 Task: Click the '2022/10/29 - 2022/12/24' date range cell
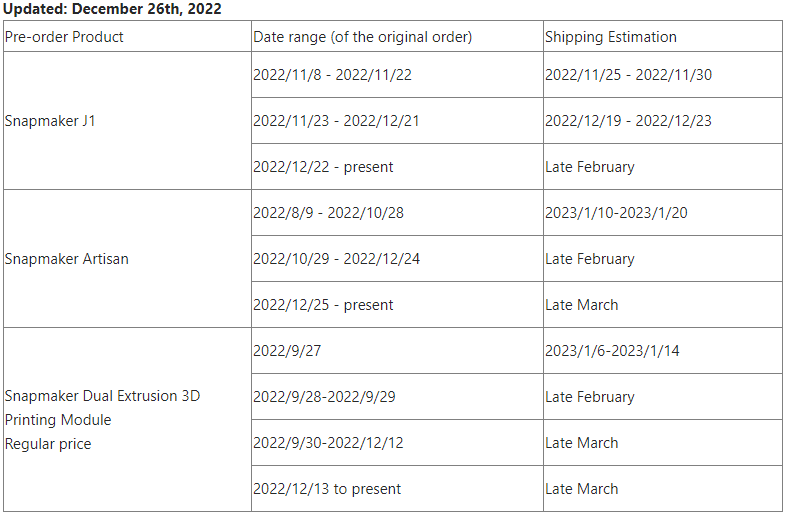click(336, 259)
